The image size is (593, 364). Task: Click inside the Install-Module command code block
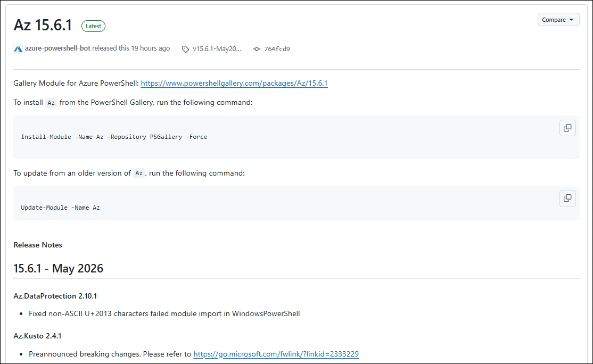(296, 137)
